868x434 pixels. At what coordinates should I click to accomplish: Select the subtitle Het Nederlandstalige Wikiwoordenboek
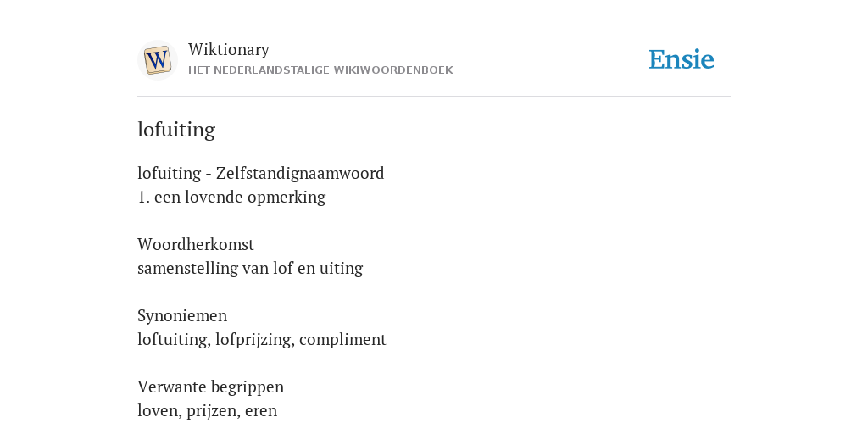coord(320,70)
